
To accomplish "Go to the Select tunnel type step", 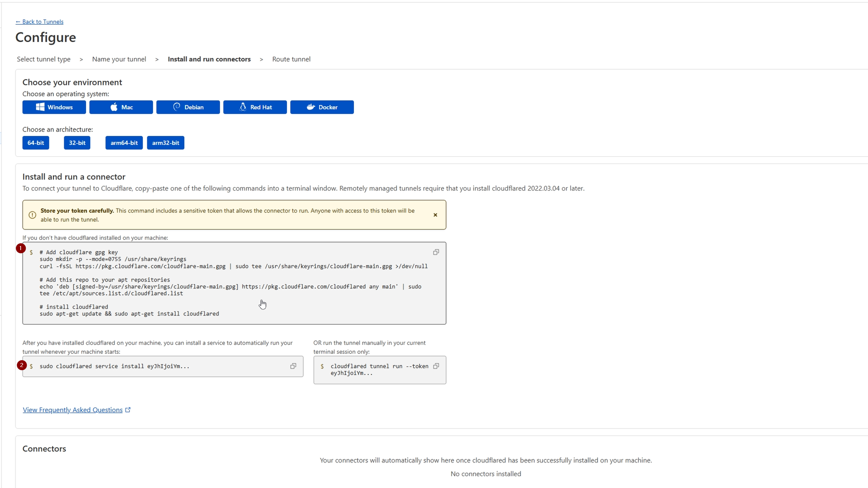I will click(44, 59).
